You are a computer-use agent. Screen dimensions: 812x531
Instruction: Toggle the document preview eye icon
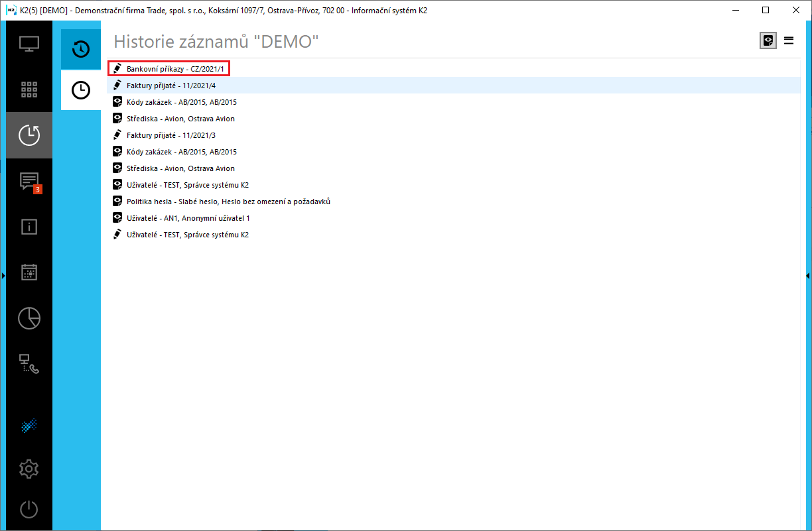[768, 40]
